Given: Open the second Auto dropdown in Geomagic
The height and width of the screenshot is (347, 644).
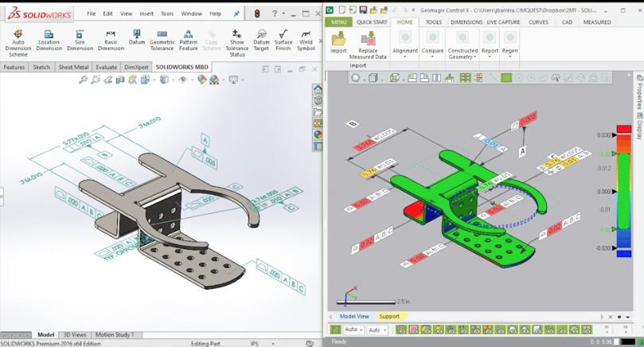Looking at the screenshot, I should point(377,329).
